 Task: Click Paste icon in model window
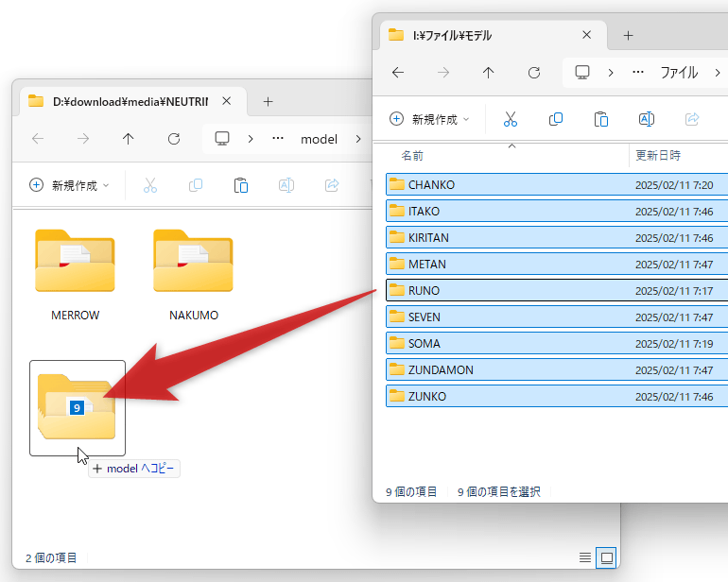(x=241, y=185)
